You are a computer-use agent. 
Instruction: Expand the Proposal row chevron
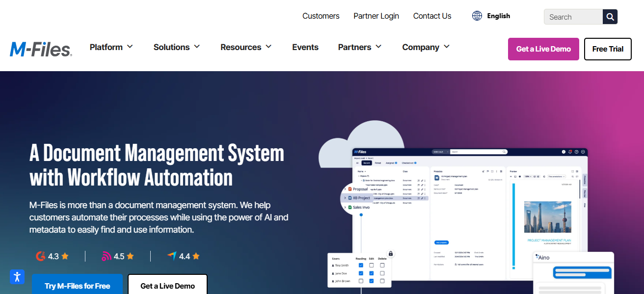click(x=345, y=189)
